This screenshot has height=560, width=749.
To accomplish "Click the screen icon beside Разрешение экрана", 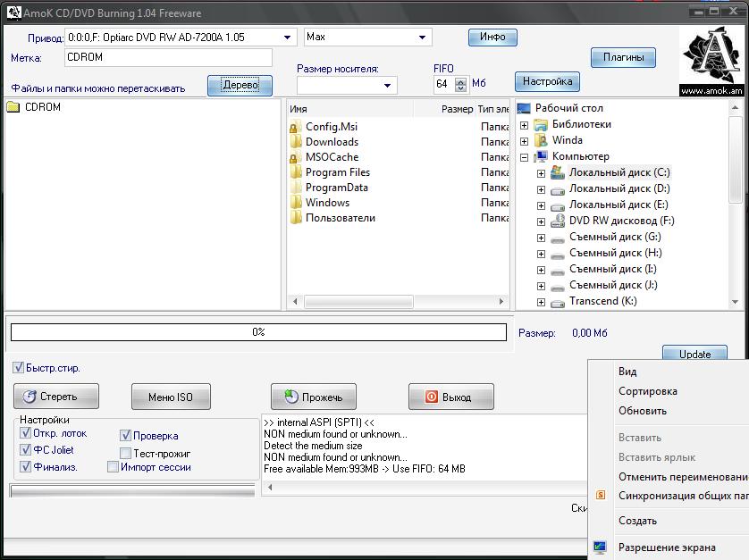I will (x=600, y=547).
